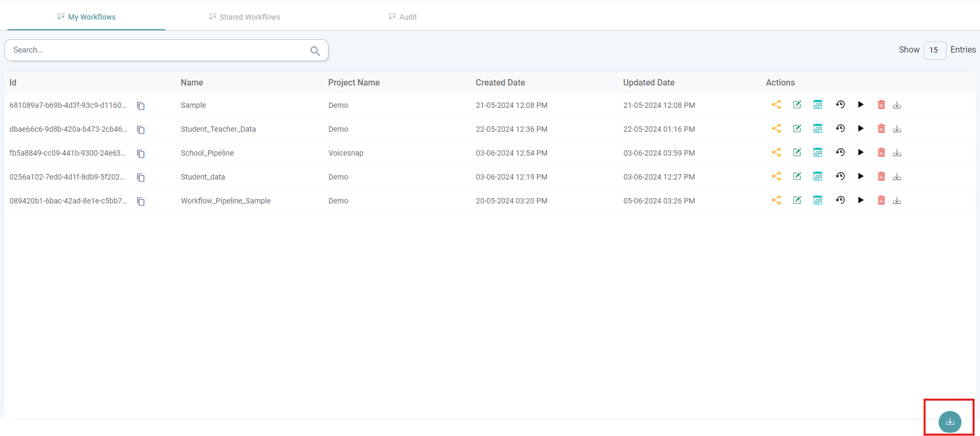The width and height of the screenshot is (980, 436).
Task: View run history of Student_data workflow
Action: (x=840, y=176)
